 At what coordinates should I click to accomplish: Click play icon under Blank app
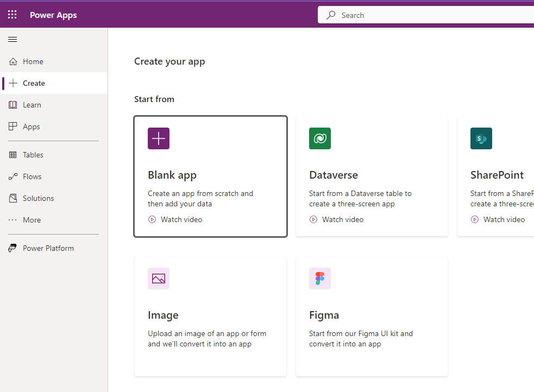point(152,219)
